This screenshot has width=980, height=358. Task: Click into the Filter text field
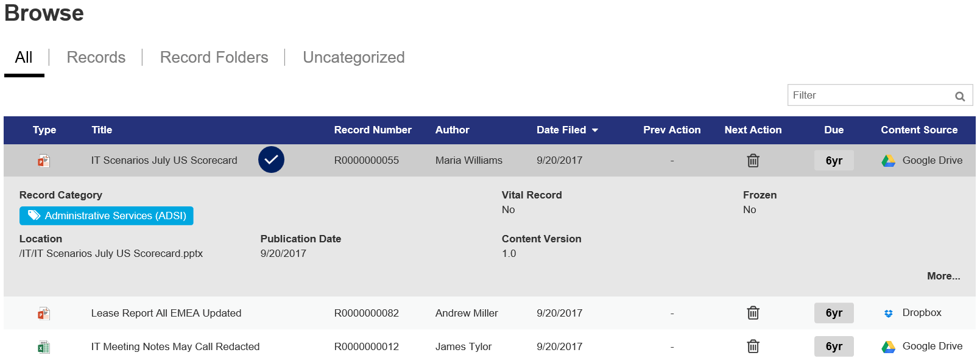(871, 95)
